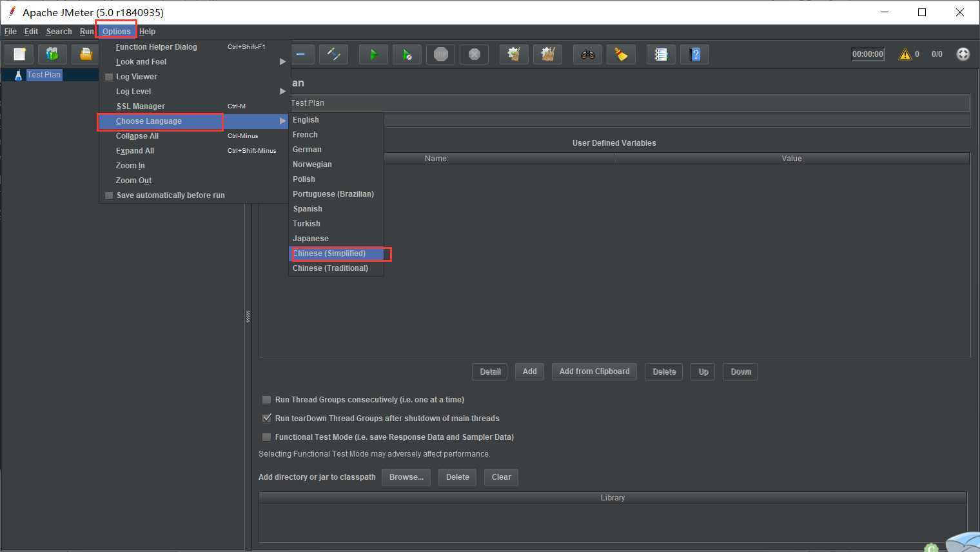
Task: Click Delete button beside Browse
Action: click(457, 477)
